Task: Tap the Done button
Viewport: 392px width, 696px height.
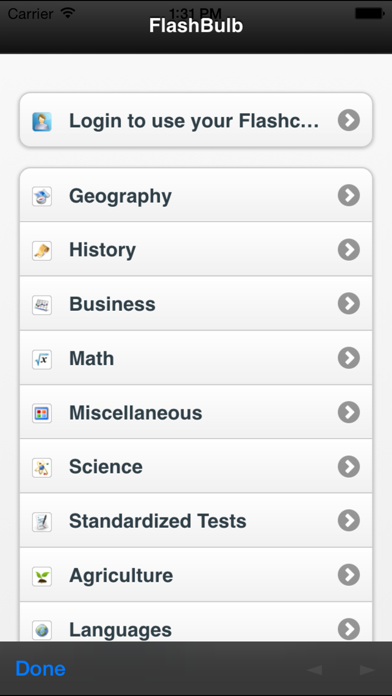Action: (40, 668)
